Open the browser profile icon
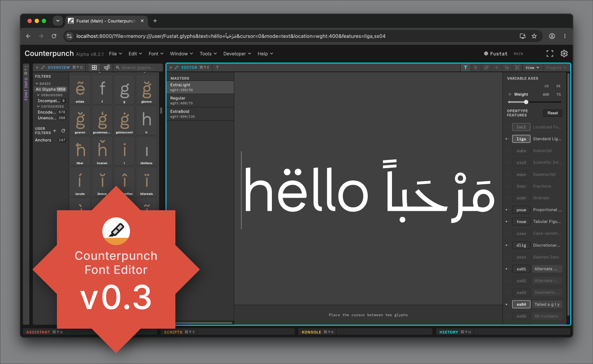Image resolution: width=593 pixels, height=364 pixels. click(552, 36)
